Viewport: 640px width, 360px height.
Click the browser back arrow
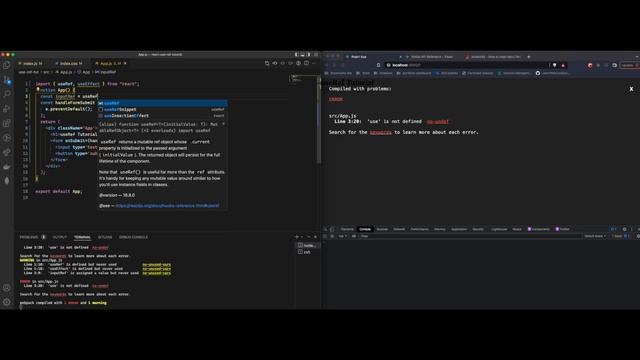click(x=327, y=65)
